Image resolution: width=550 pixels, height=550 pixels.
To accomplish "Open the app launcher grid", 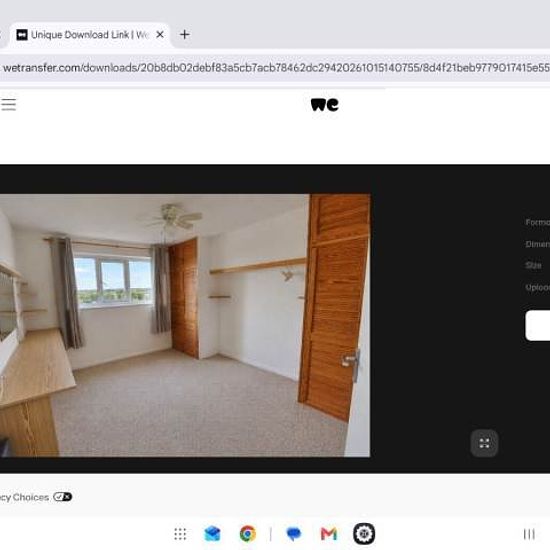I will click(180, 534).
